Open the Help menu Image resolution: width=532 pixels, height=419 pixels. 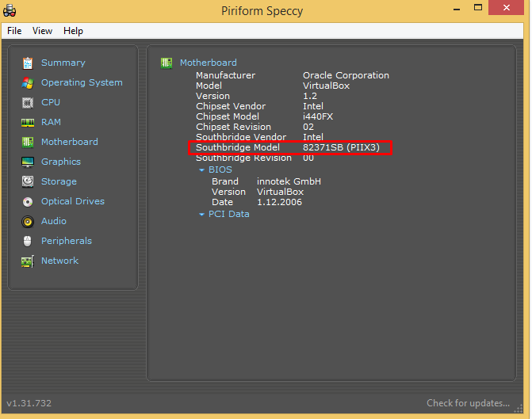tap(73, 31)
